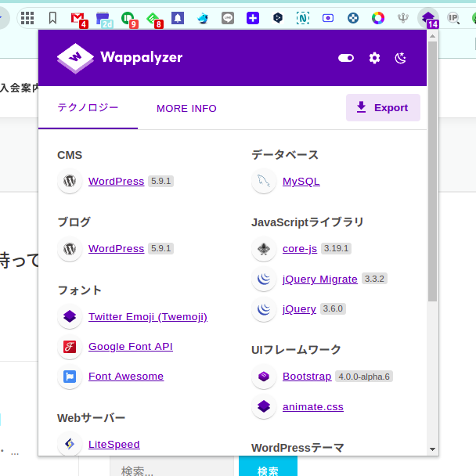
Task: Click the animate.css cube icon
Action: 264,407
